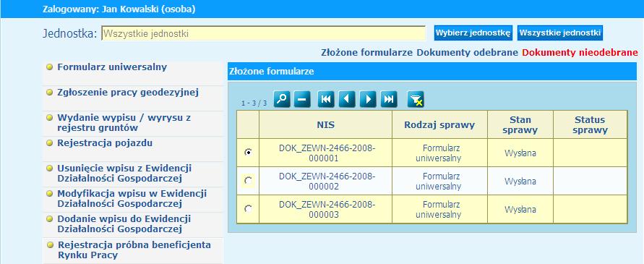Click cell DOK_ZEWN-2466-2008-000002
644x264 pixels.
(327, 182)
